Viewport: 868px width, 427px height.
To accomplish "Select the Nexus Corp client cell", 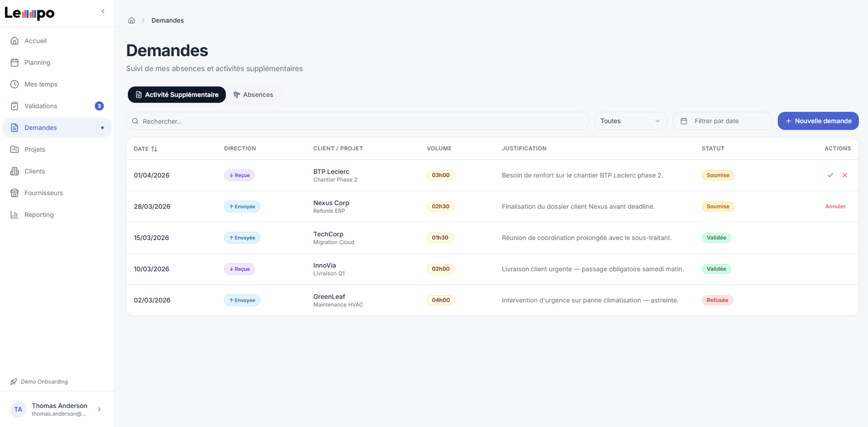I will (x=331, y=206).
